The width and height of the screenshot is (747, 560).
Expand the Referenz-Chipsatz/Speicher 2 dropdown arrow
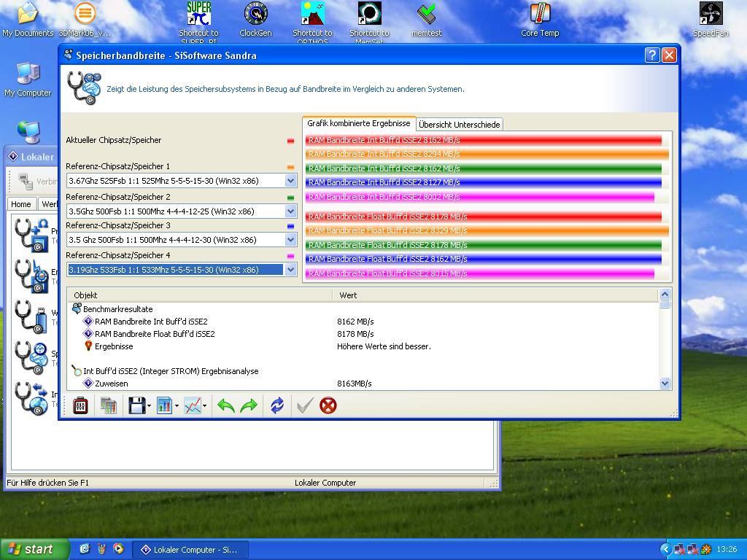(x=290, y=211)
